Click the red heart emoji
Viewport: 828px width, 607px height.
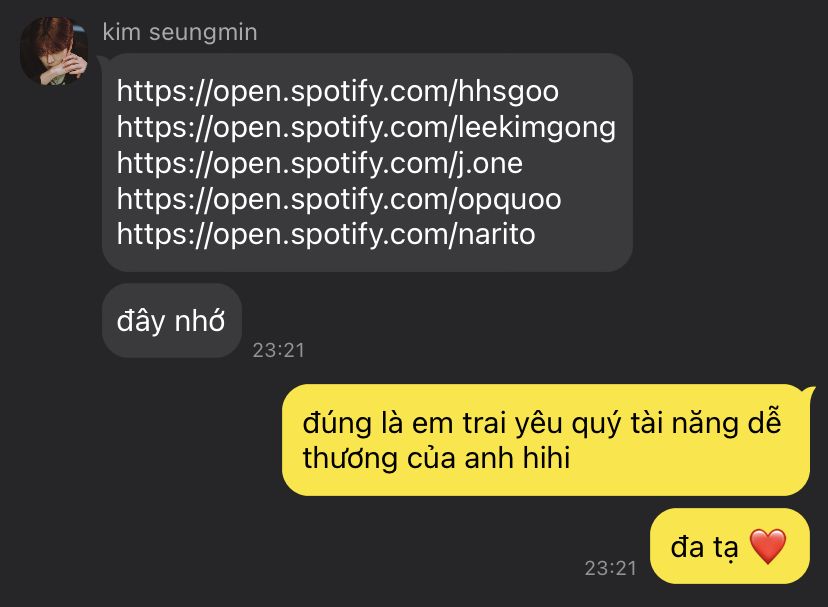pyautogui.click(x=768, y=546)
